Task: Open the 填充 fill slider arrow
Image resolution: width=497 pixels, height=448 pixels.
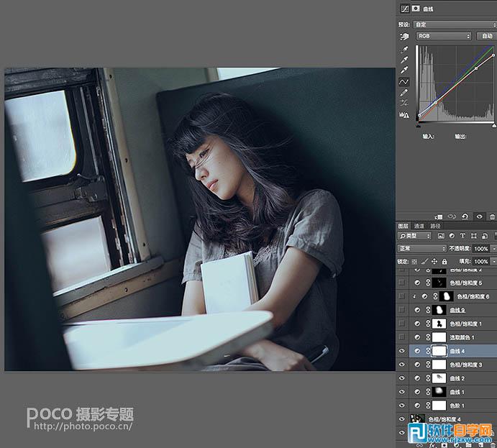Action: pos(493,261)
